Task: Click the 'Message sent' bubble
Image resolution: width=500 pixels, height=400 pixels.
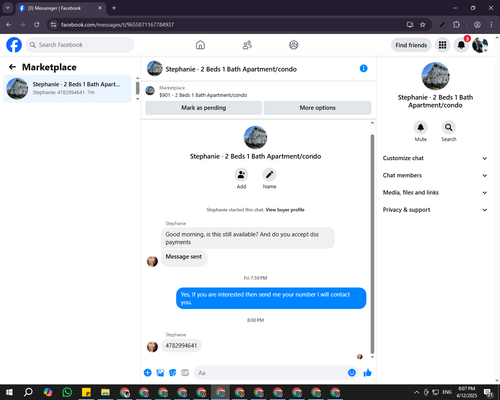Action: point(184,258)
